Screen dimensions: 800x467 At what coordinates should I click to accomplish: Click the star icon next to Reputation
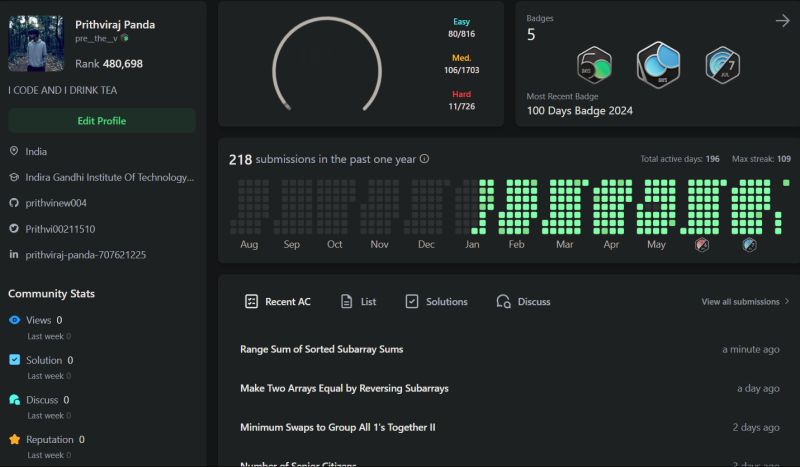coord(15,439)
